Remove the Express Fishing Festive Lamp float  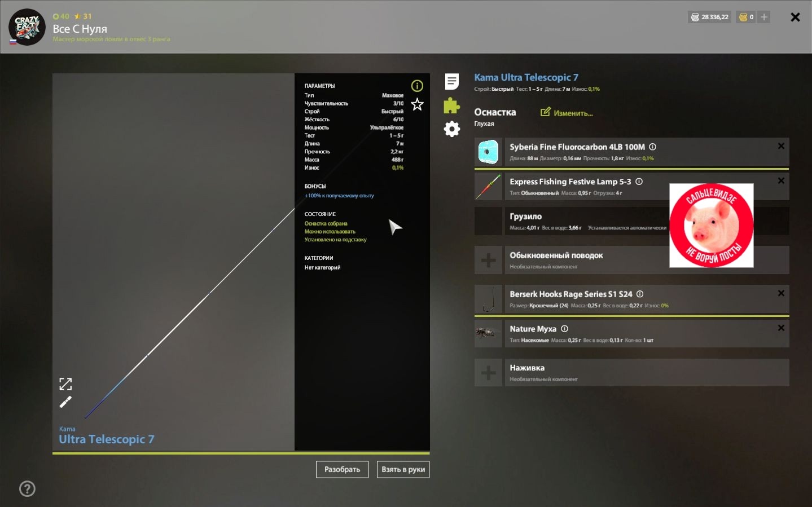click(781, 180)
